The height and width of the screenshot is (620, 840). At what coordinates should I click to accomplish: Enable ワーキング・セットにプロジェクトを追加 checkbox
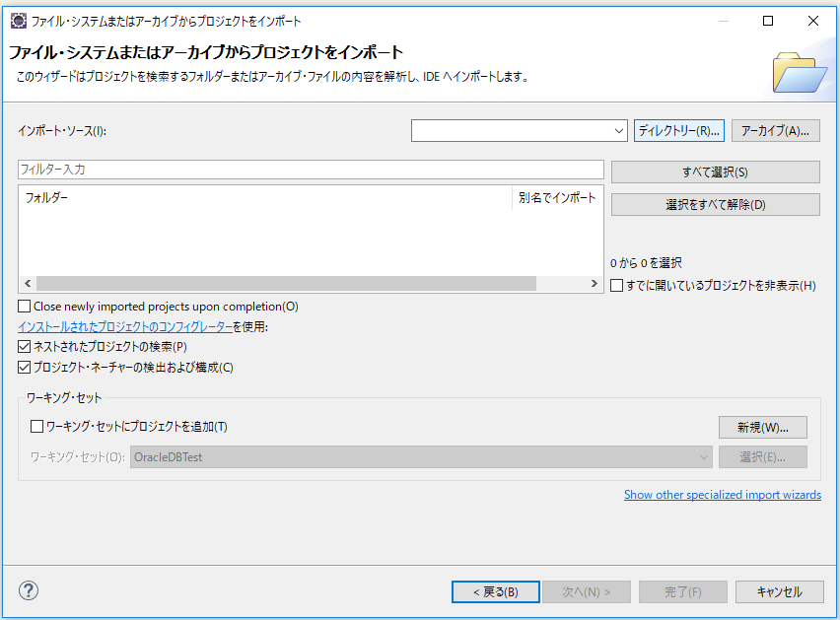tap(36, 427)
